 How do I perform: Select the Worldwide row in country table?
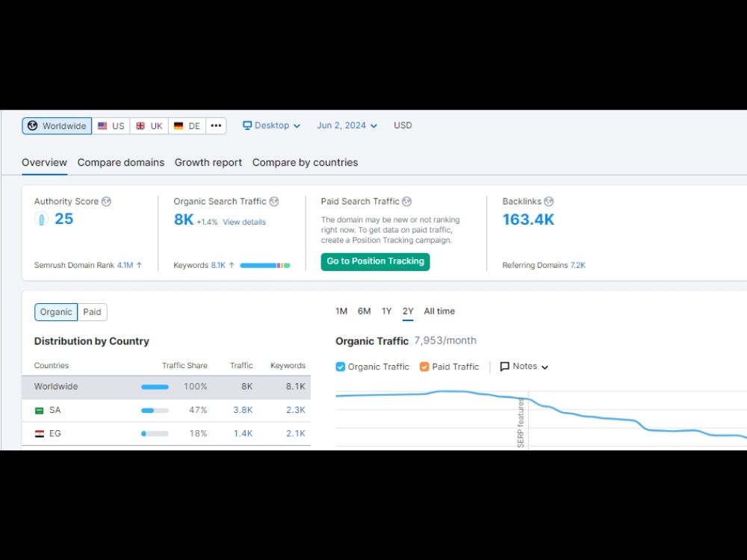pos(167,387)
